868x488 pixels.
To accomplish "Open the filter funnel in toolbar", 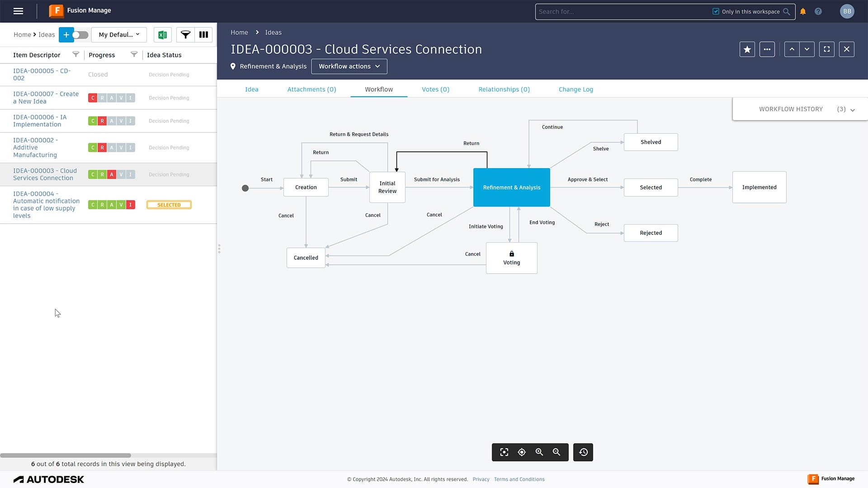I will pyautogui.click(x=185, y=35).
